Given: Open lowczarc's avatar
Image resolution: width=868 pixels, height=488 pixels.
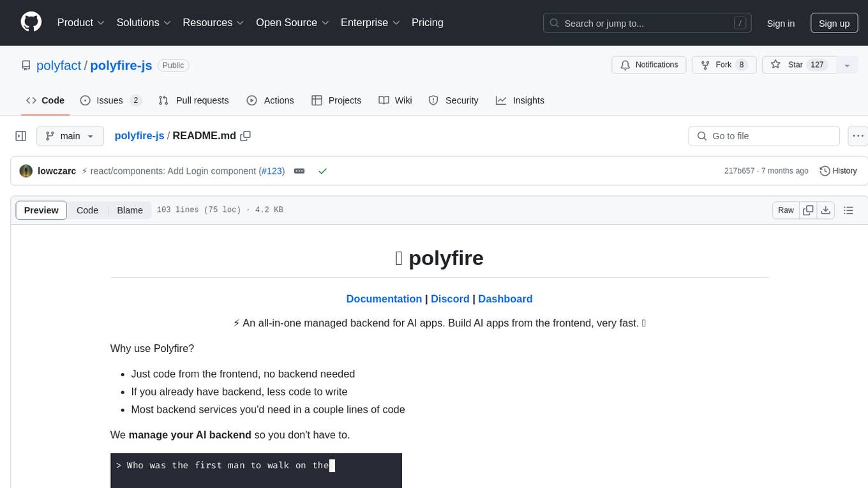Looking at the screenshot, I should 26,171.
